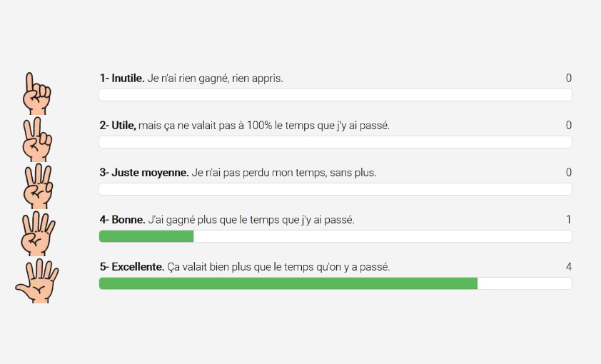The image size is (601, 364).
Task: Click the empty bar under 'Juste moyenne'
Action: pos(335,189)
